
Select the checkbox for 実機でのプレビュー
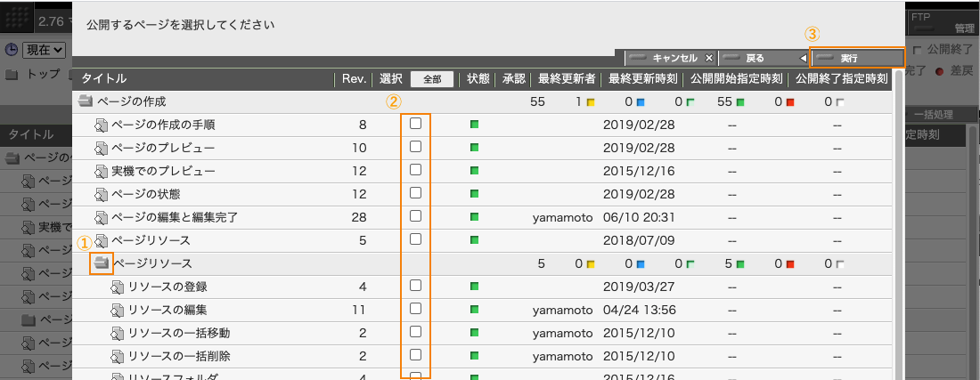[415, 170]
